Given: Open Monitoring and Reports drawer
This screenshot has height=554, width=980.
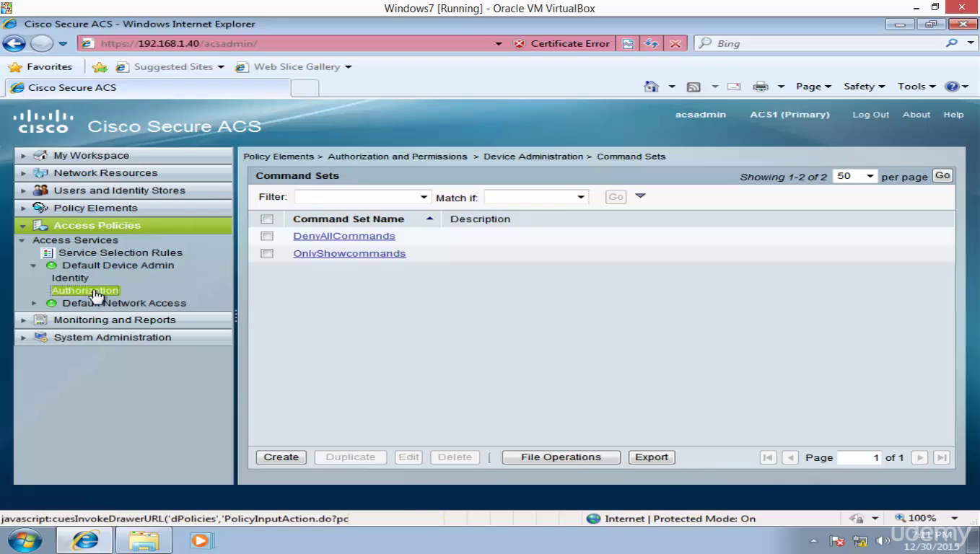Looking at the screenshot, I should click(x=123, y=320).
